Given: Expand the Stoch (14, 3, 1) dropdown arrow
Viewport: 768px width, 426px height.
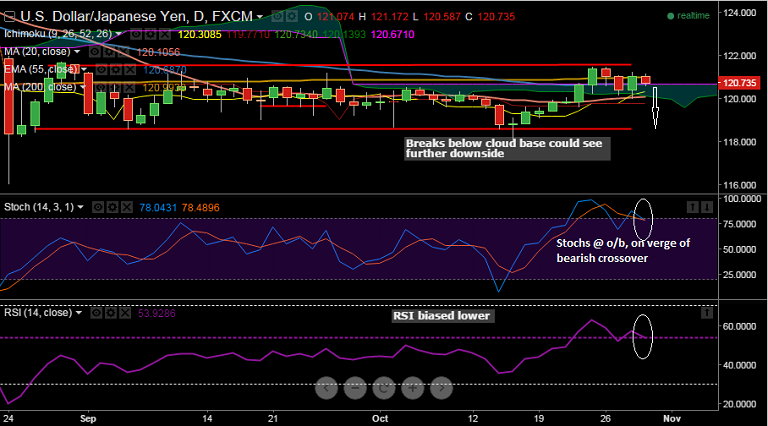Looking at the screenshot, I should [x=80, y=207].
